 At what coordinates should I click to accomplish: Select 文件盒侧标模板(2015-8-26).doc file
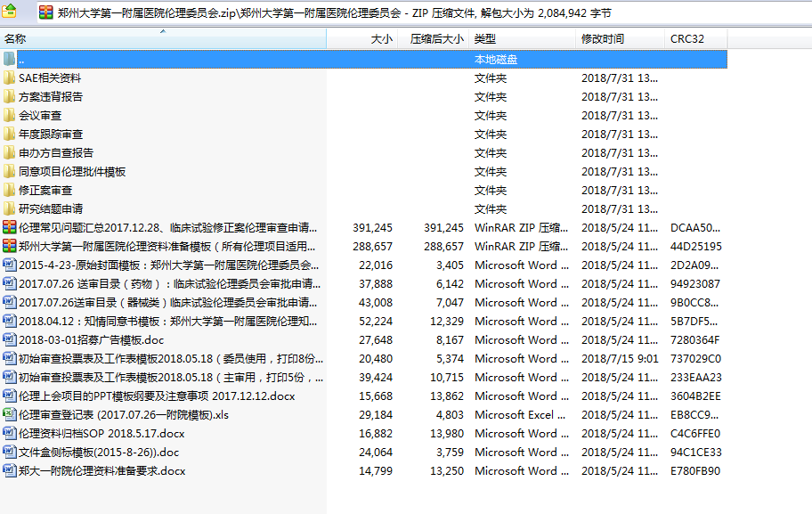click(98, 452)
